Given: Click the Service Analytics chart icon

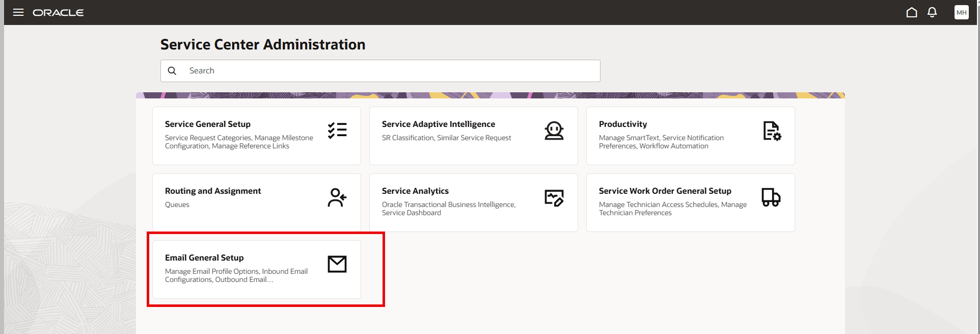Looking at the screenshot, I should click(554, 197).
